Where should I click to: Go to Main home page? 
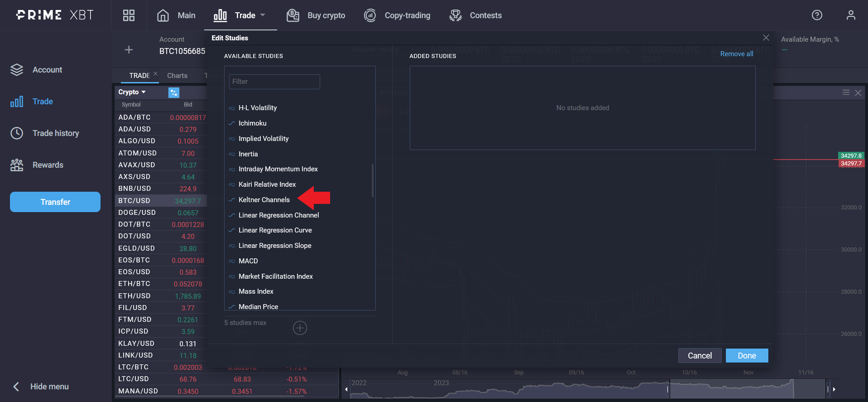coord(176,15)
